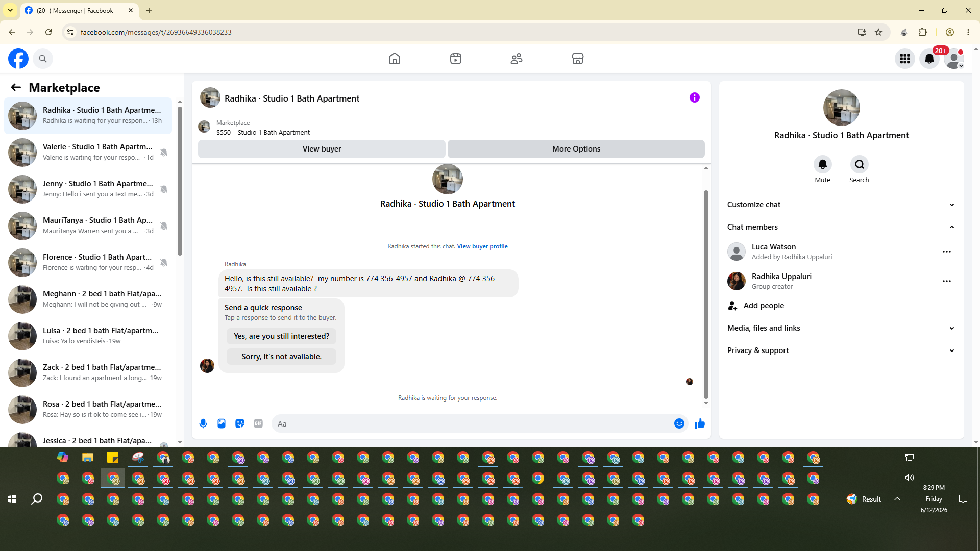980x551 pixels.
Task: Open conversation information icon
Action: point(695,97)
